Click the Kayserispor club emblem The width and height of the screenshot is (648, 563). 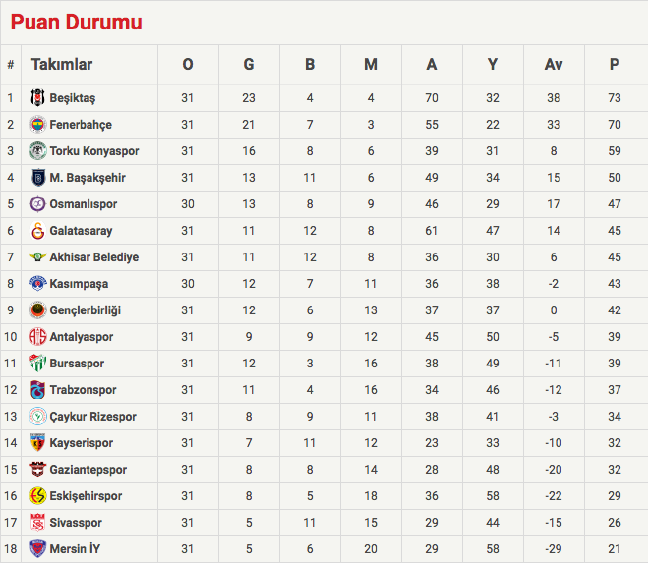pyautogui.click(x=37, y=443)
